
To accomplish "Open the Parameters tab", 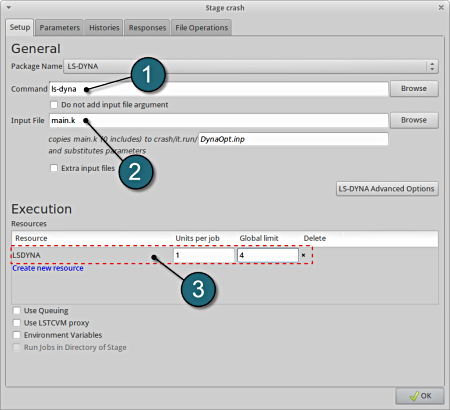I will point(59,28).
